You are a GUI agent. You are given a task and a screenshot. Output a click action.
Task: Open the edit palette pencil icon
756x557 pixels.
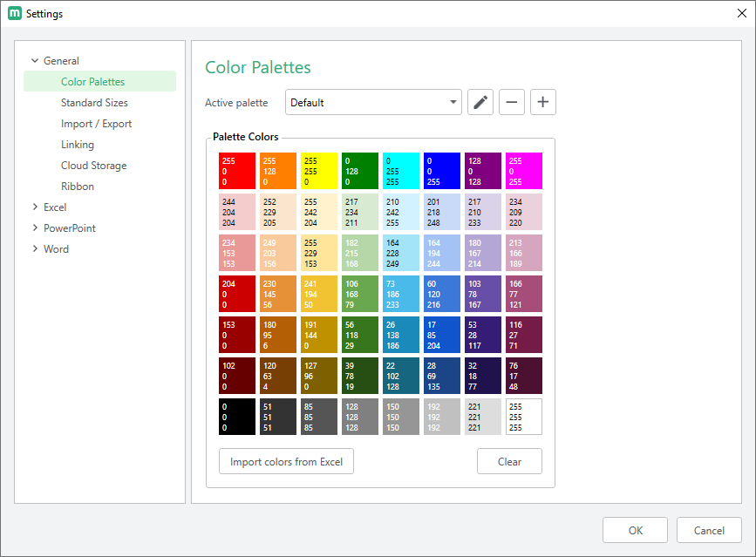point(480,102)
